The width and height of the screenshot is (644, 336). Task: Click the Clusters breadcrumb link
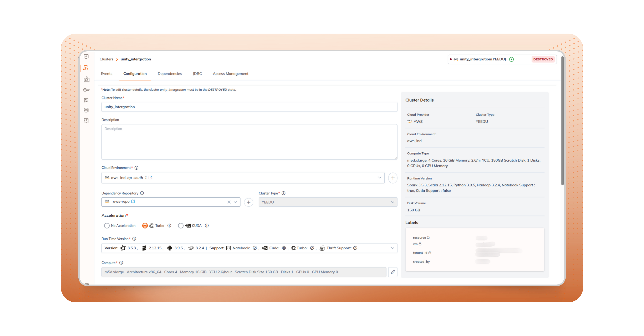(x=106, y=59)
